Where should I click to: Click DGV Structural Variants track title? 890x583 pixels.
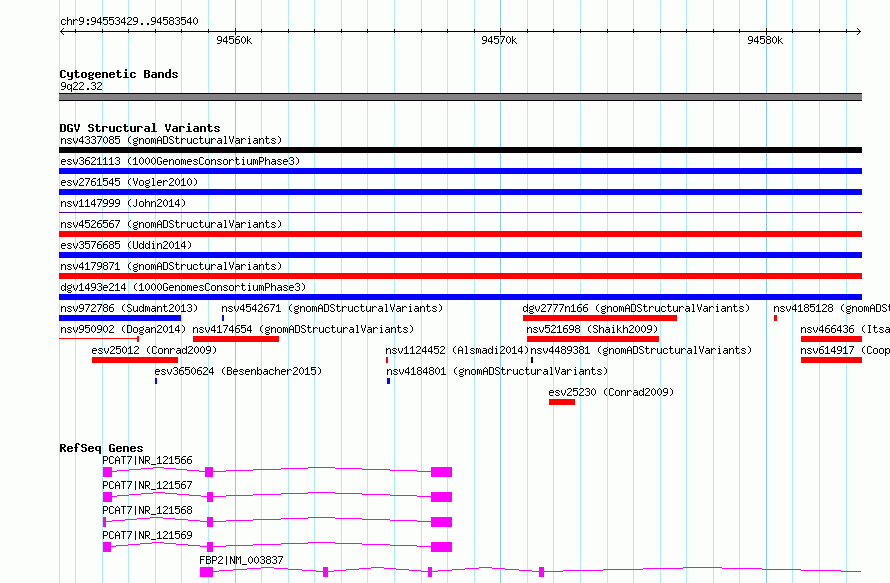pos(140,128)
